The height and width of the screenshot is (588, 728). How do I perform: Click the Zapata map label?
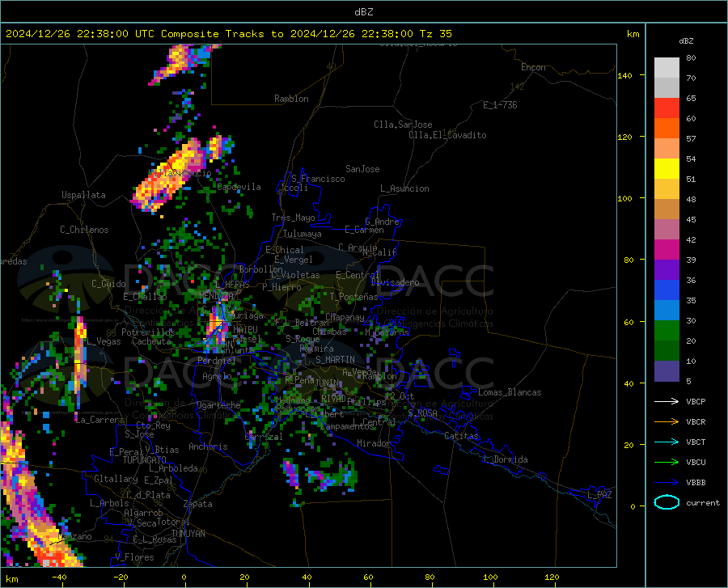coord(198,504)
